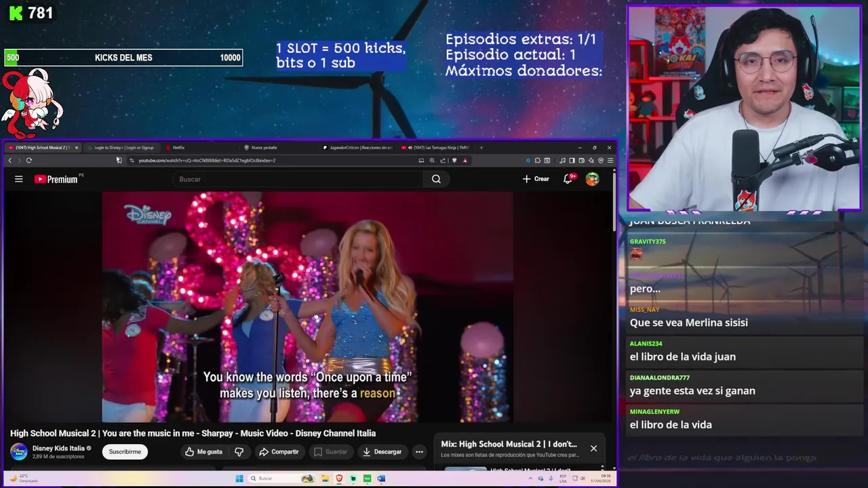Viewport: 868px width, 488px height.
Task: Click chat username MINAGLENYERW
Action: click(654, 411)
